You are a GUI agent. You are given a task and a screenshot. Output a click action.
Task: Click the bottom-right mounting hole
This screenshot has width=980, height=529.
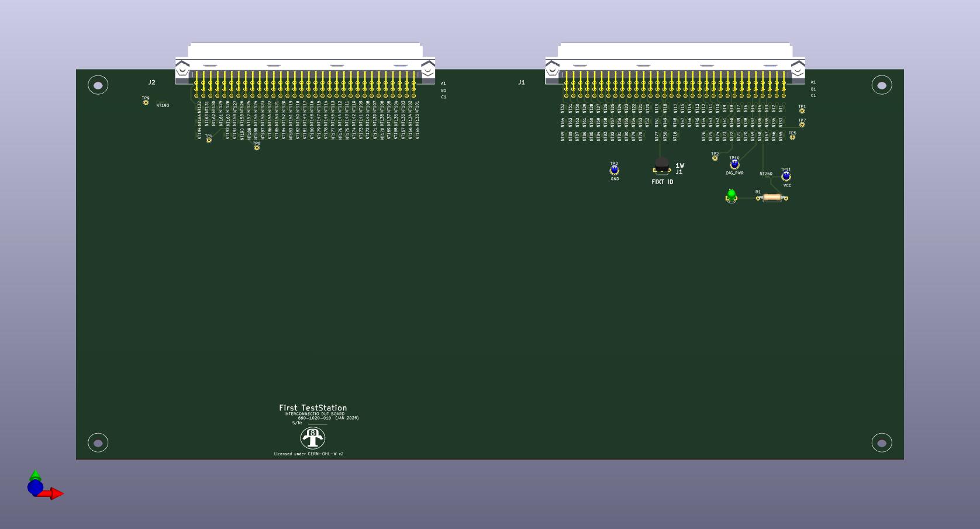pyautogui.click(x=882, y=443)
